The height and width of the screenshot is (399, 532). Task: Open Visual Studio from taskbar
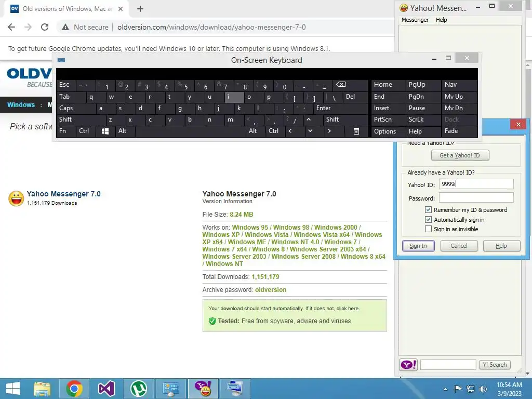[106, 389]
